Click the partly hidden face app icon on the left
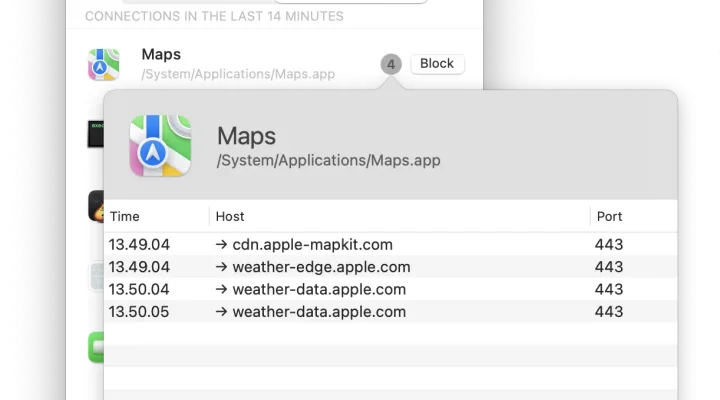The image size is (720, 400). 96,206
